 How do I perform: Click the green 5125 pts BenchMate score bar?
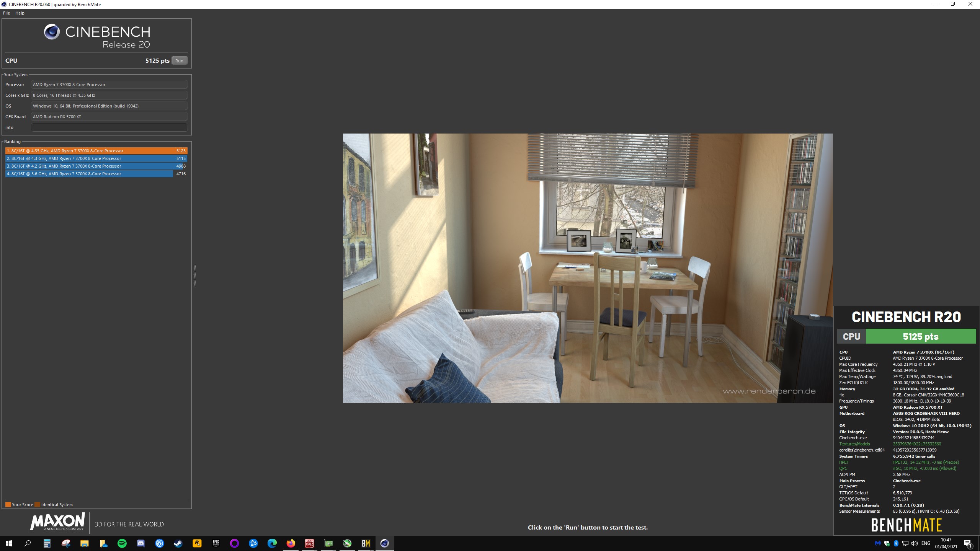click(x=921, y=336)
